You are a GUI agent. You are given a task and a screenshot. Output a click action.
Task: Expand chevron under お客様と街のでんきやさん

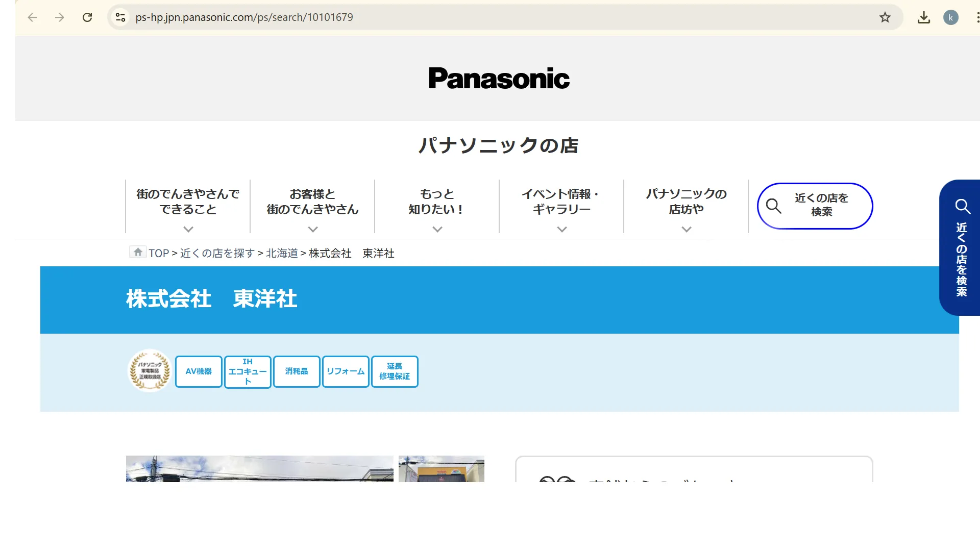313,230
